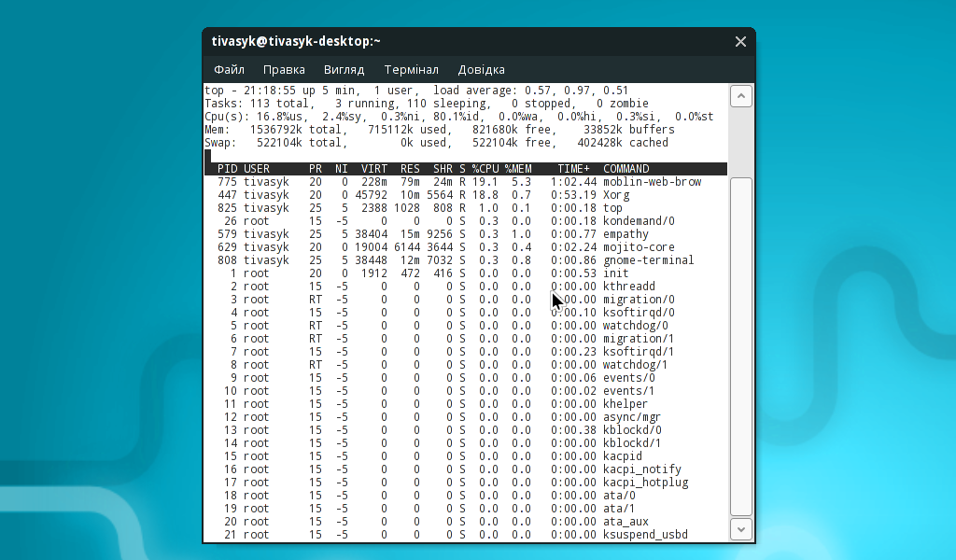Click the terminal vertical scrollbar thumb
956x560 pixels.
pyautogui.click(x=740, y=346)
